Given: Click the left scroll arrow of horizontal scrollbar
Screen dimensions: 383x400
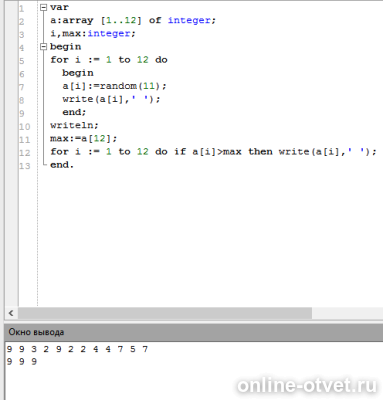Looking at the screenshot, I should (11, 313).
